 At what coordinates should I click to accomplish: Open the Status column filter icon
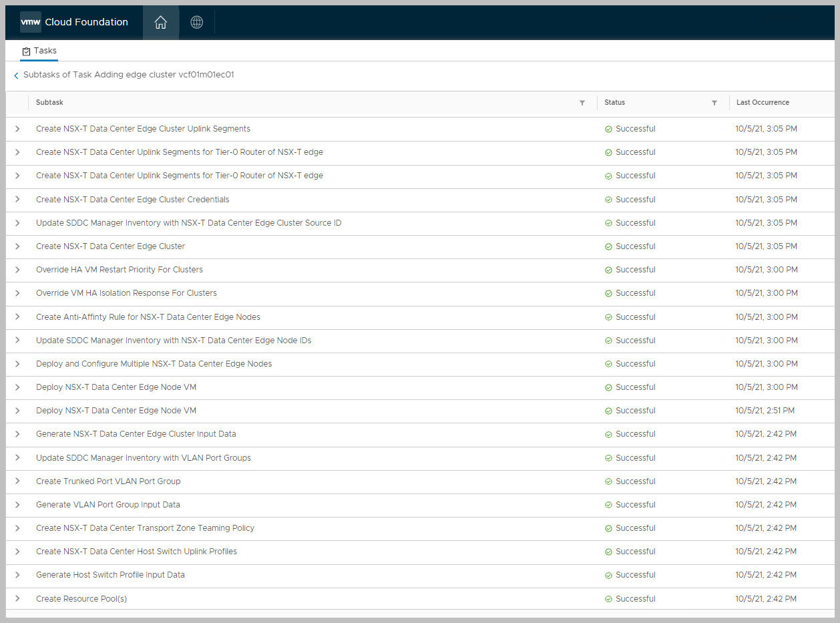(714, 103)
